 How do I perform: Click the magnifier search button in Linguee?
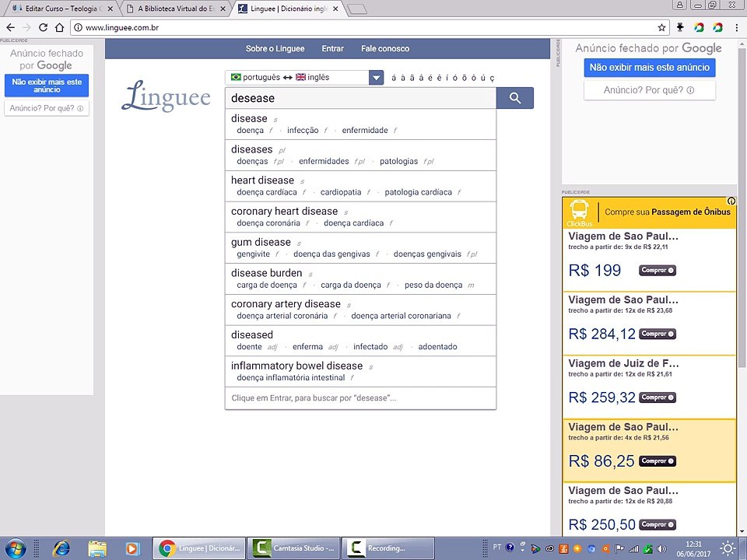(515, 98)
